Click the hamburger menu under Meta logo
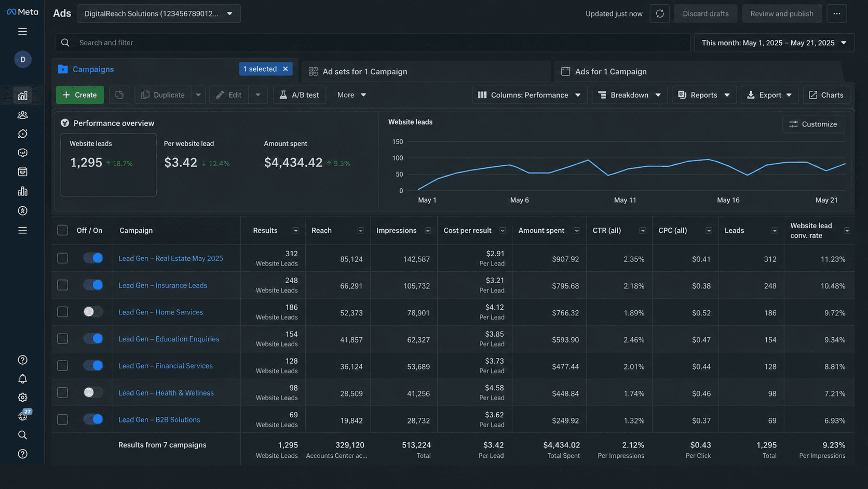Viewport: 868px width, 489px height. (x=22, y=32)
